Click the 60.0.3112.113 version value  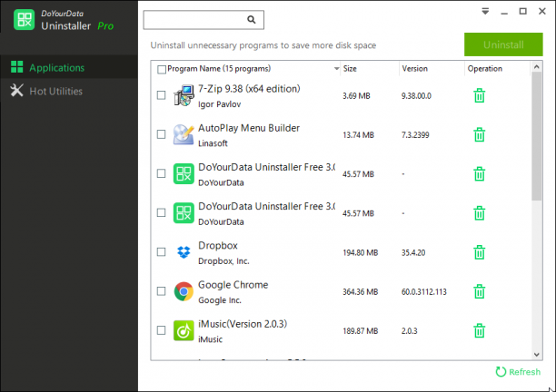[424, 292]
